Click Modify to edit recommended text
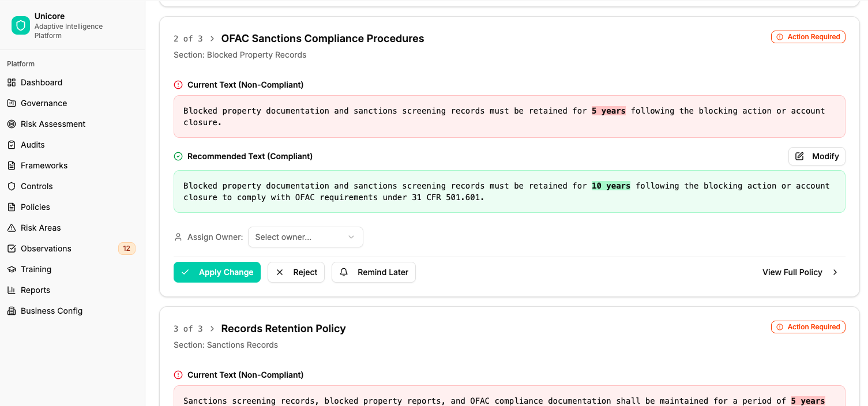The width and height of the screenshot is (868, 406). tap(817, 156)
